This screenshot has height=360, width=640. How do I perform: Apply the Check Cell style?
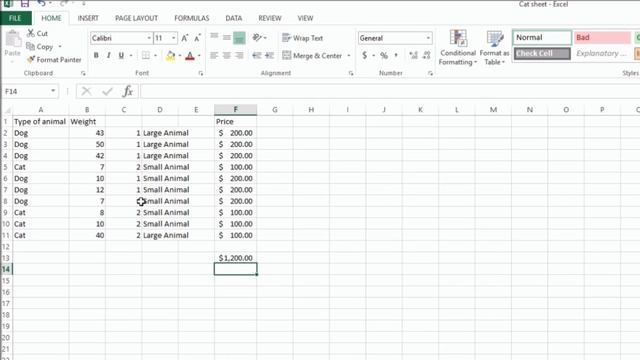click(542, 53)
